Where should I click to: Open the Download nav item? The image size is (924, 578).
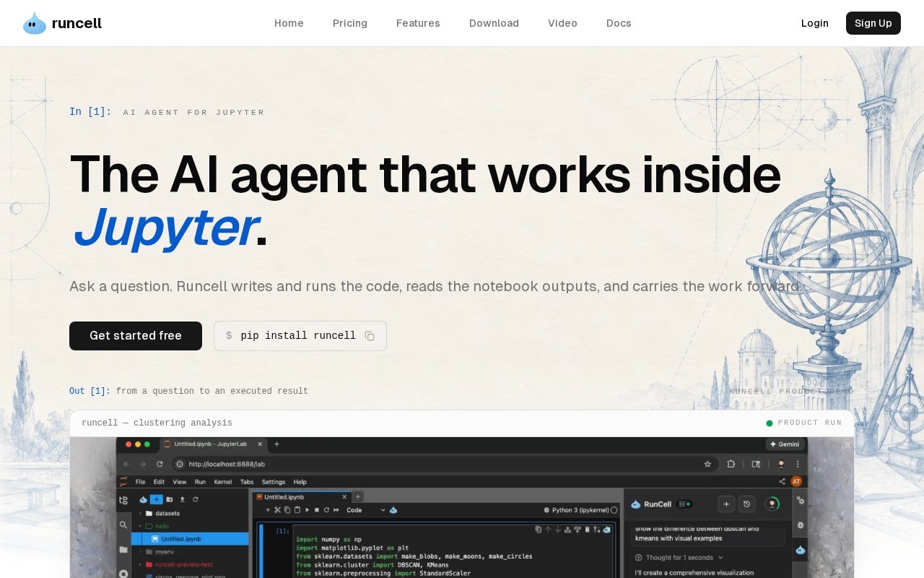(x=494, y=23)
